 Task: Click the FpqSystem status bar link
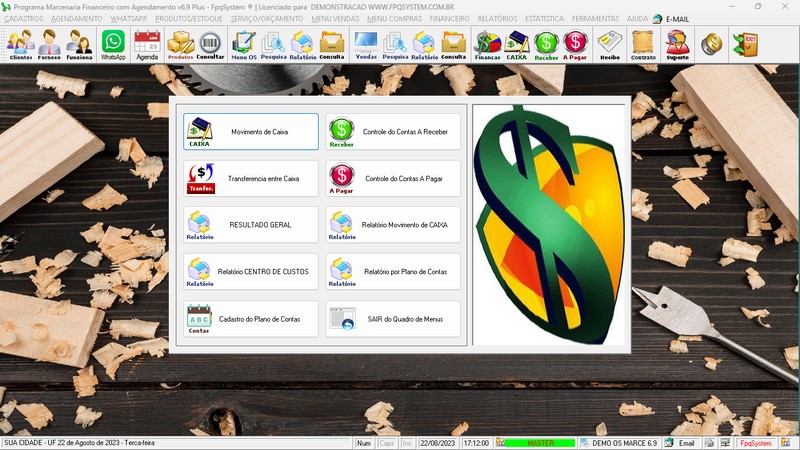tap(756, 443)
